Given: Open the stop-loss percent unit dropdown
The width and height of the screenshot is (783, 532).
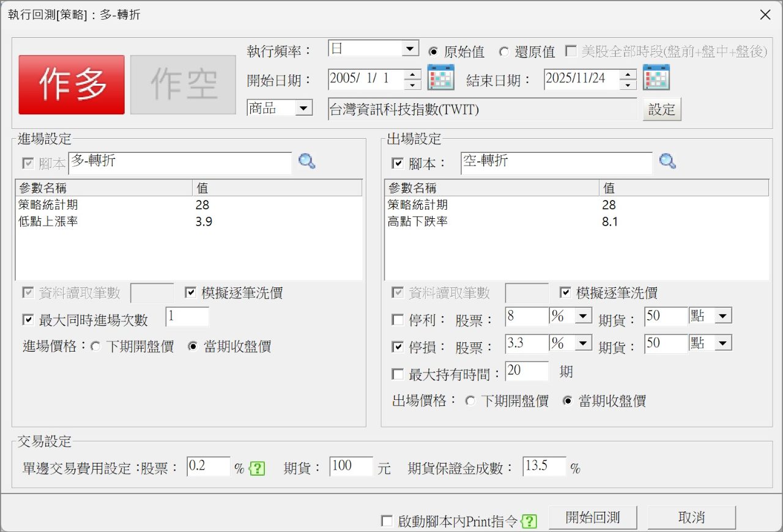Looking at the screenshot, I should pyautogui.click(x=584, y=343).
